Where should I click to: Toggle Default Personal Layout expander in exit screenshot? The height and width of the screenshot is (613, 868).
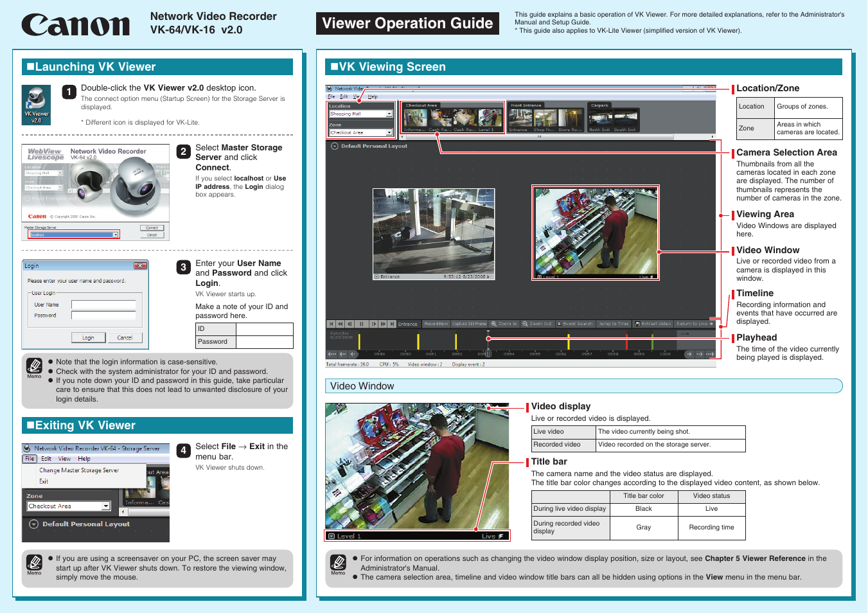pos(34,524)
